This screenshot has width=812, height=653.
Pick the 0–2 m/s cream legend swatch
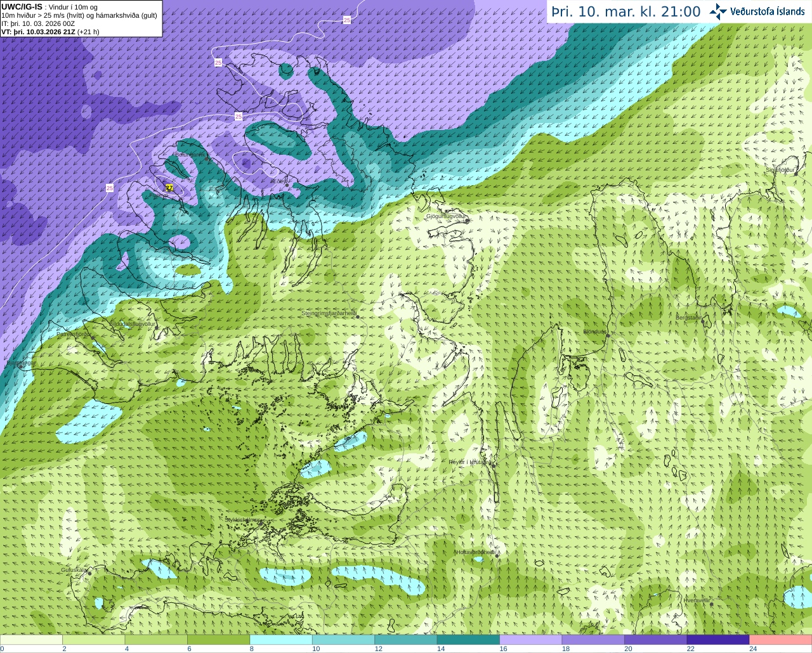click(x=31, y=640)
